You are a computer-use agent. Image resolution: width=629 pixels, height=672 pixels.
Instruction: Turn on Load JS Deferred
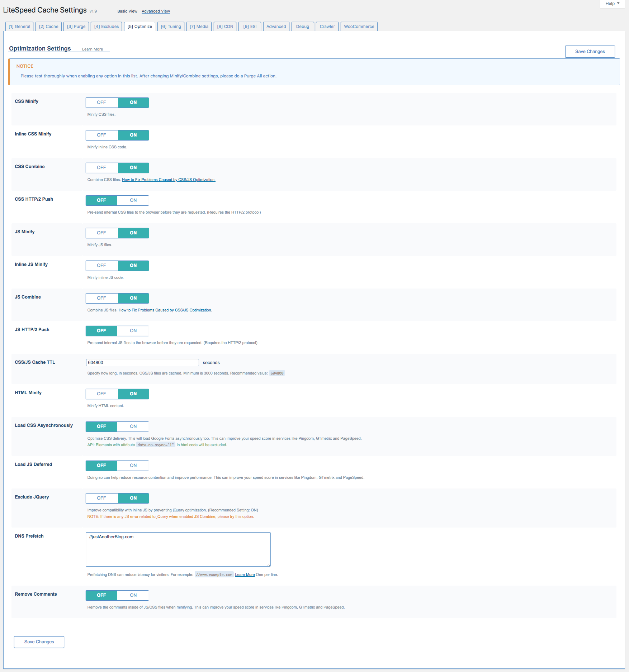133,466
